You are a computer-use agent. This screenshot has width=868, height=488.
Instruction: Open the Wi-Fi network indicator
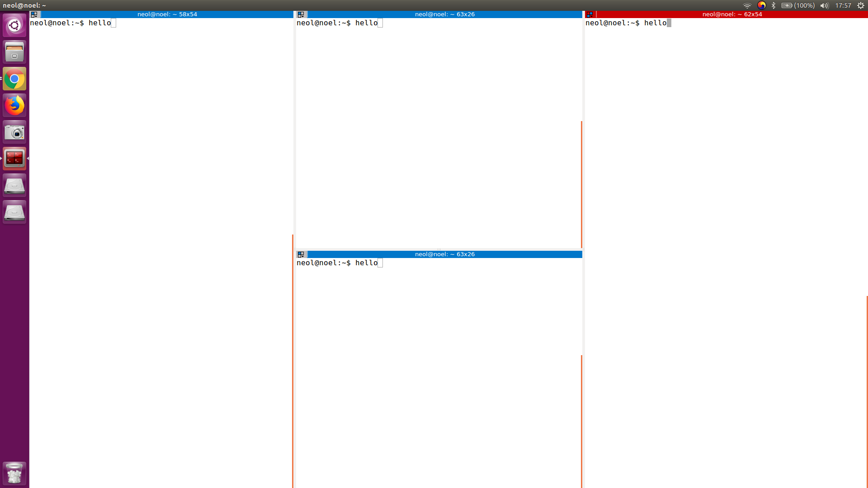(747, 5)
